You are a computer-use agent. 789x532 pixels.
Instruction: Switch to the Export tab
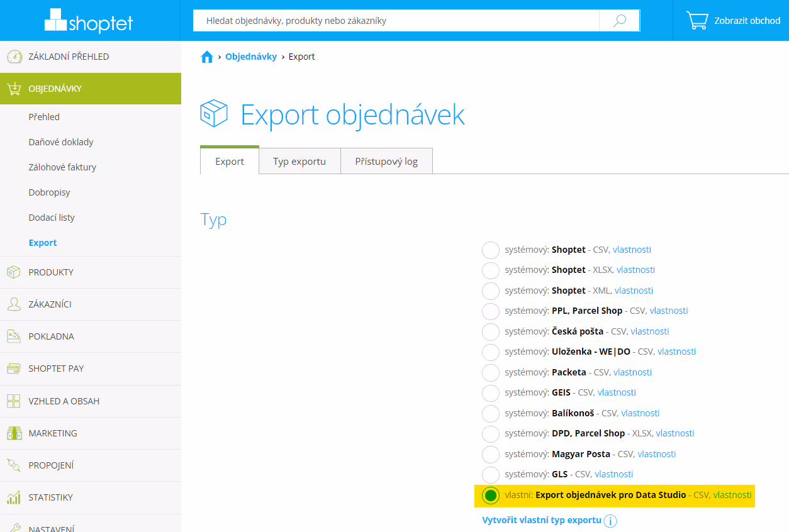pyautogui.click(x=230, y=161)
